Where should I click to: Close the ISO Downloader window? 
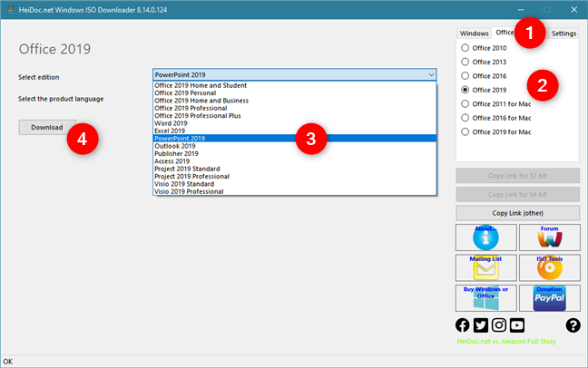click(x=573, y=10)
